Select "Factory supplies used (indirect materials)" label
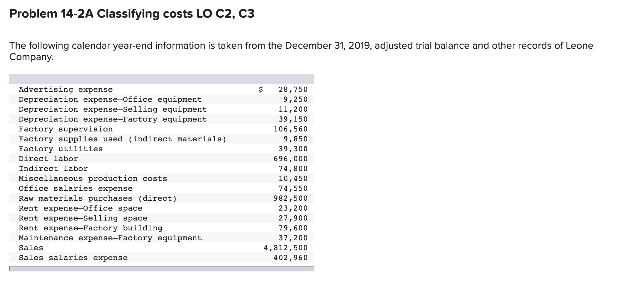Viewport: 644px width, 282px height. click(x=123, y=139)
